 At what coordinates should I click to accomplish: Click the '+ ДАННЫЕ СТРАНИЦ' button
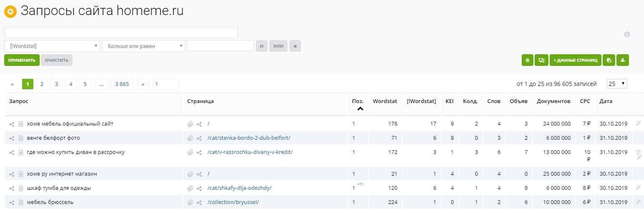(576, 60)
